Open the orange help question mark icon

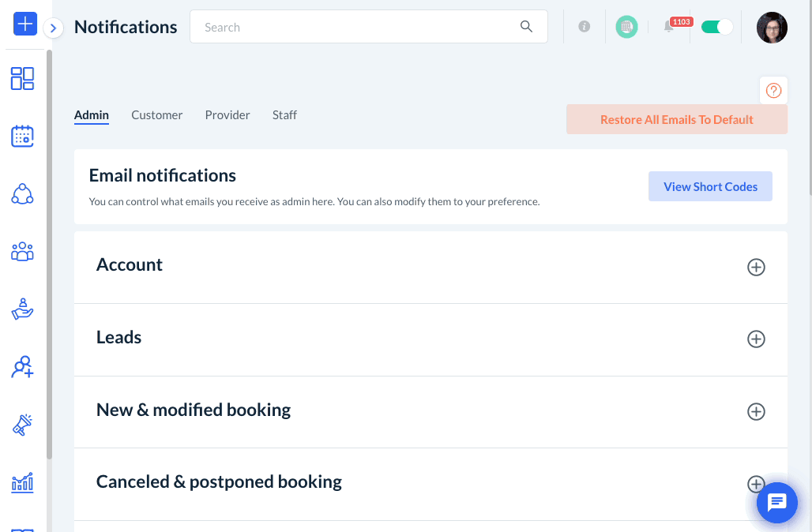[773, 91]
